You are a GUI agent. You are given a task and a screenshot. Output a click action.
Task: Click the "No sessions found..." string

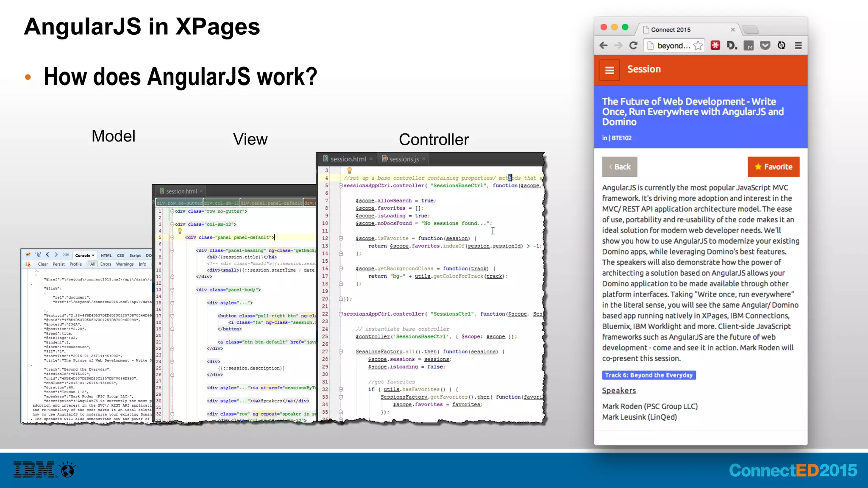coord(456,223)
